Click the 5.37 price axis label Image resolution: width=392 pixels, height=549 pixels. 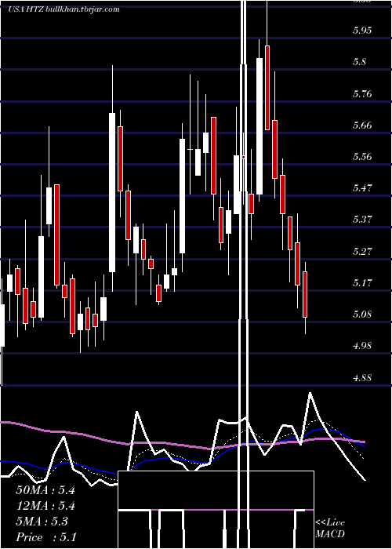(362, 220)
